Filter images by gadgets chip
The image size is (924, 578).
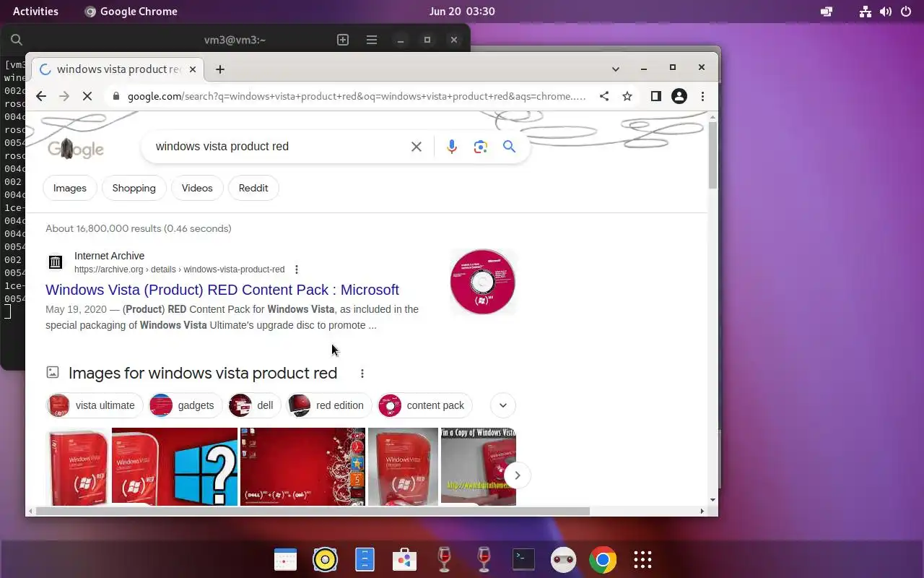186,405
